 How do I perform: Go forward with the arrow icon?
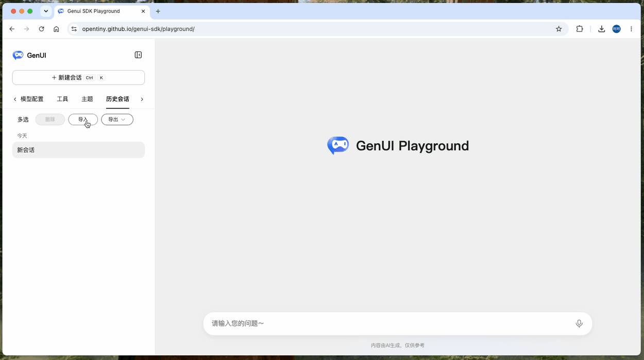coord(27,29)
